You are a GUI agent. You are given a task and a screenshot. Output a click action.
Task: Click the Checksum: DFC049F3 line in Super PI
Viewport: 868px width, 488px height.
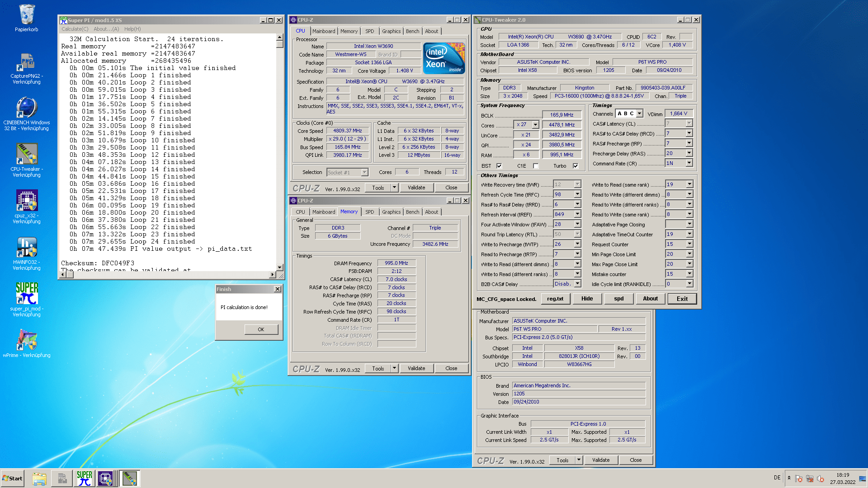(x=98, y=263)
